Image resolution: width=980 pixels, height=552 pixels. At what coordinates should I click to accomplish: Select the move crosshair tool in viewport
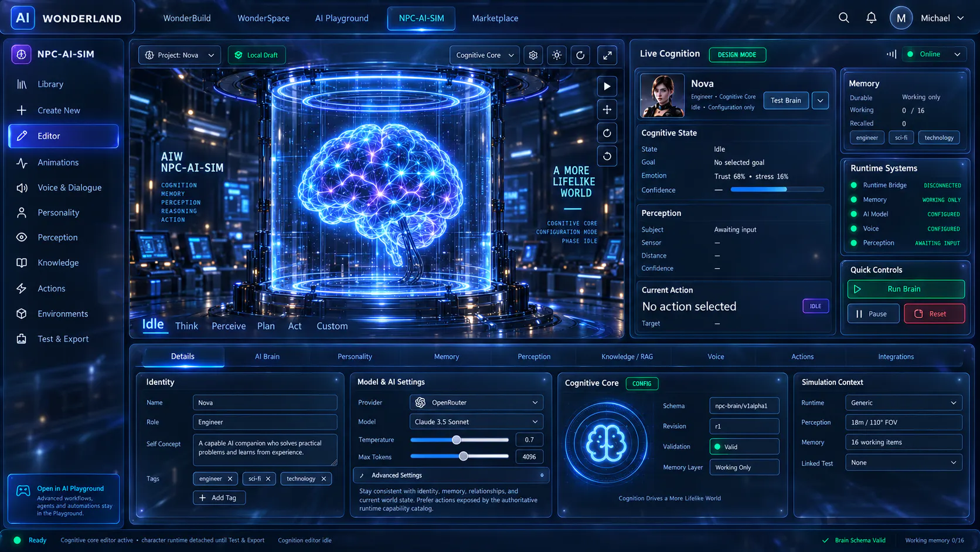(607, 110)
